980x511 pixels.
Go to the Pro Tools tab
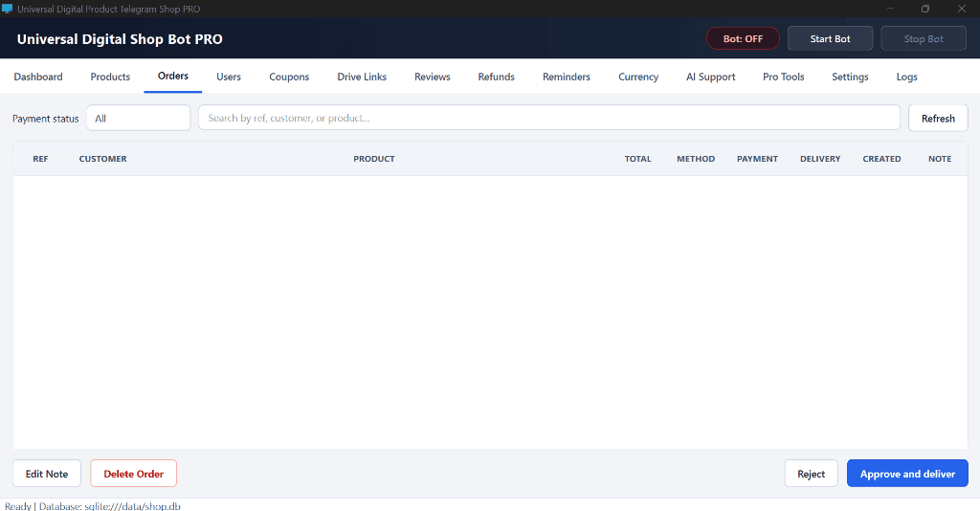pyautogui.click(x=783, y=77)
